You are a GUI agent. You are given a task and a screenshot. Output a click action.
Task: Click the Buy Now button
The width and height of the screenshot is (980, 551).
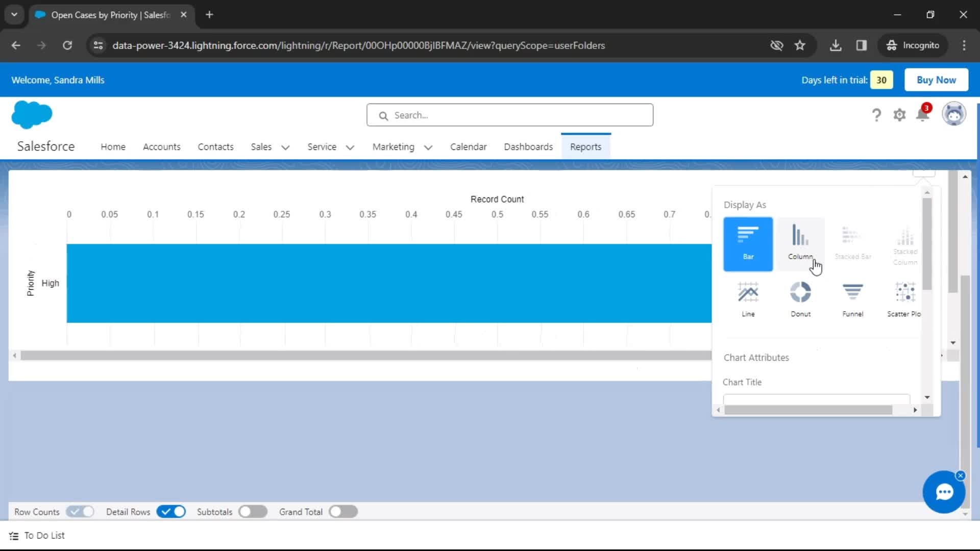point(936,80)
